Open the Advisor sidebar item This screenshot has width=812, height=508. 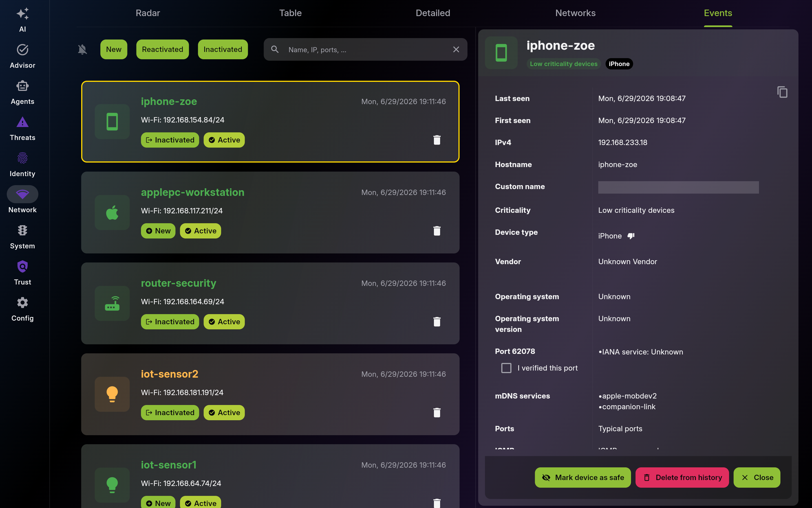pyautogui.click(x=23, y=56)
